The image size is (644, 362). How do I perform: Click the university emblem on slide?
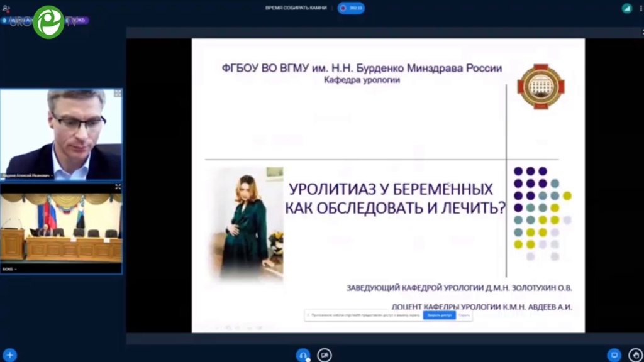tap(540, 86)
